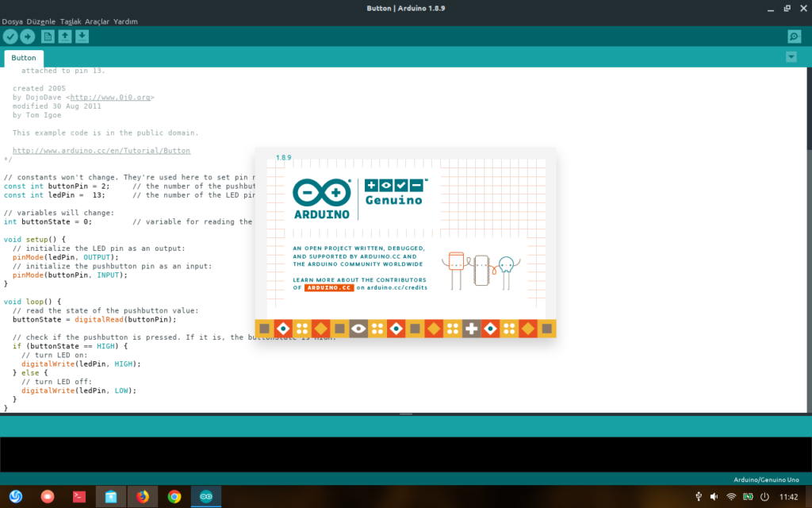
Task: Follow the http://www.0j0.org link
Action: coord(110,98)
